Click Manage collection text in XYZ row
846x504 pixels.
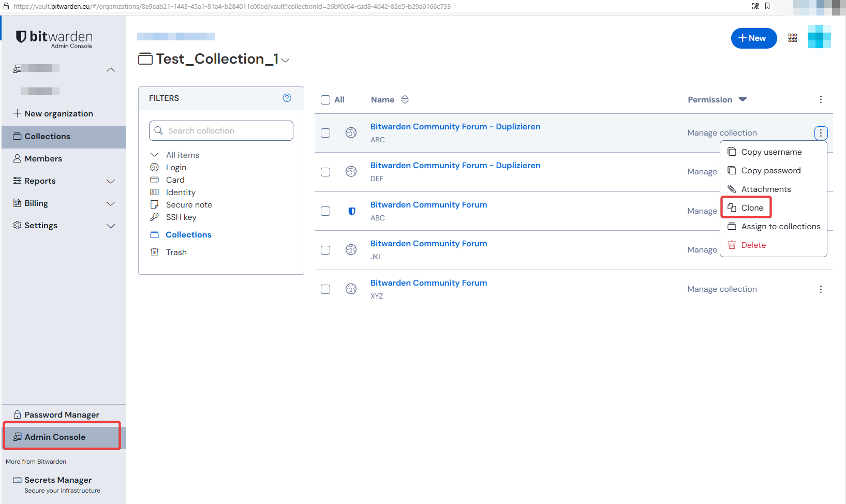(722, 289)
